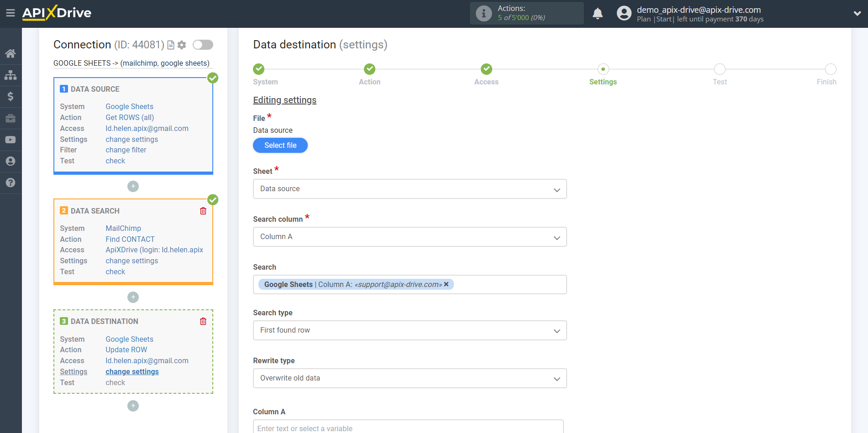The height and width of the screenshot is (433, 868).
Task: Click the Editing settings heading
Action: pyautogui.click(x=284, y=100)
